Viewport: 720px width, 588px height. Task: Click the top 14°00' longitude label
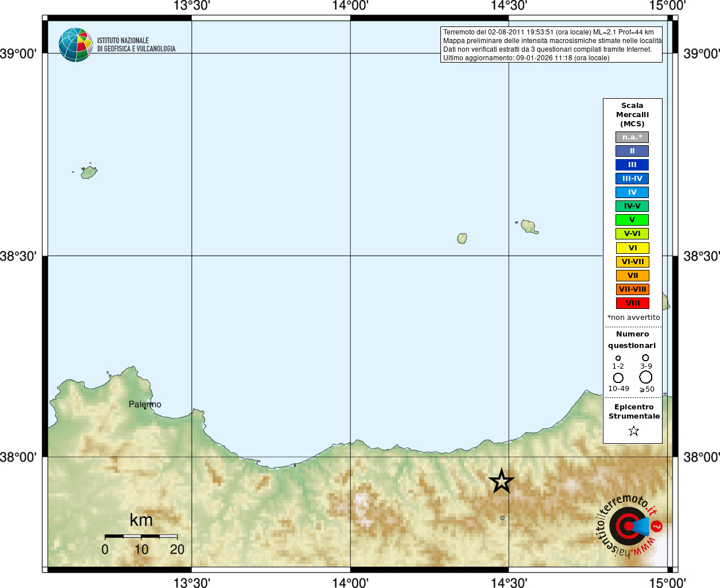[x=350, y=6]
